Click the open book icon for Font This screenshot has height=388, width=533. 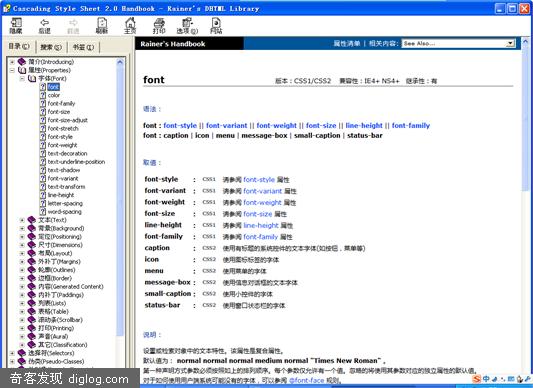[x=32, y=79]
